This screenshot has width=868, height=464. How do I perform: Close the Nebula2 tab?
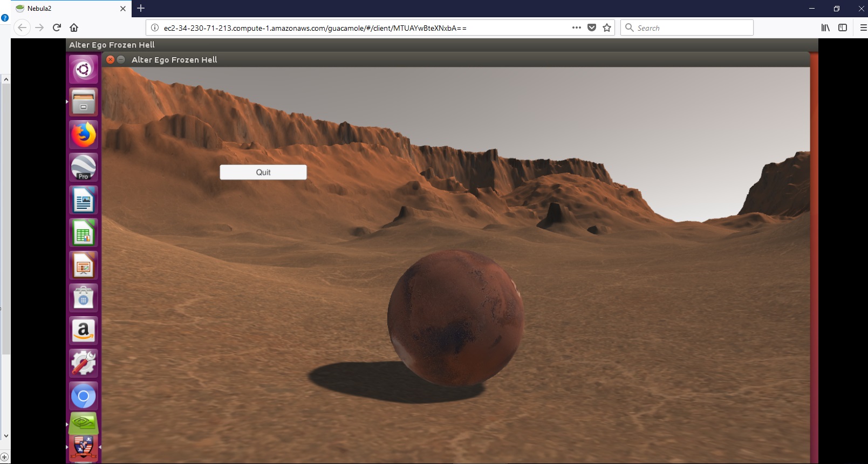(x=122, y=9)
